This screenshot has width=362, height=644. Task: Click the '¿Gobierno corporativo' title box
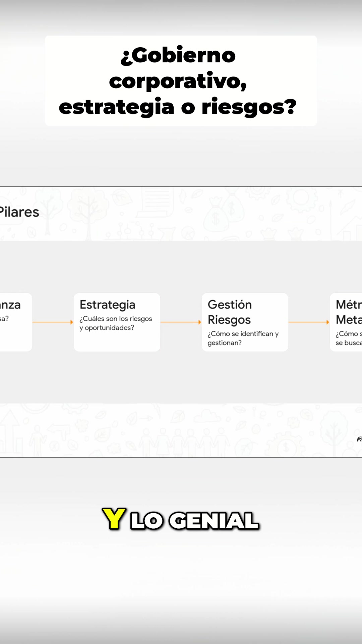181,81
